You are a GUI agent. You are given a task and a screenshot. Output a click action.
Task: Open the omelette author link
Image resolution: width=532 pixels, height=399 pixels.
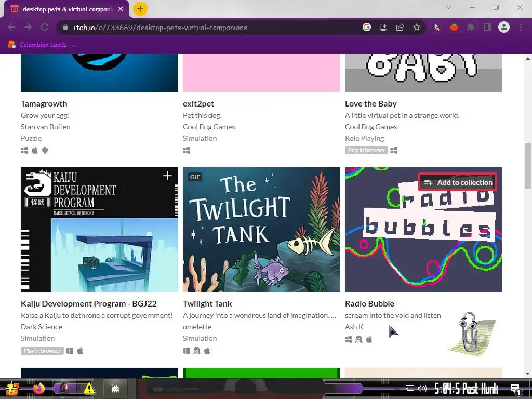197,327
